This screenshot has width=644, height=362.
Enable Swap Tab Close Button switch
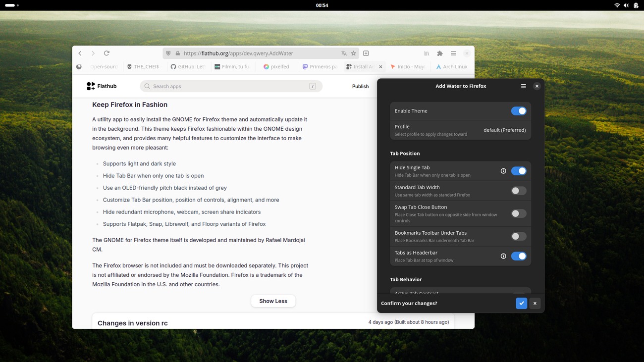pyautogui.click(x=519, y=213)
